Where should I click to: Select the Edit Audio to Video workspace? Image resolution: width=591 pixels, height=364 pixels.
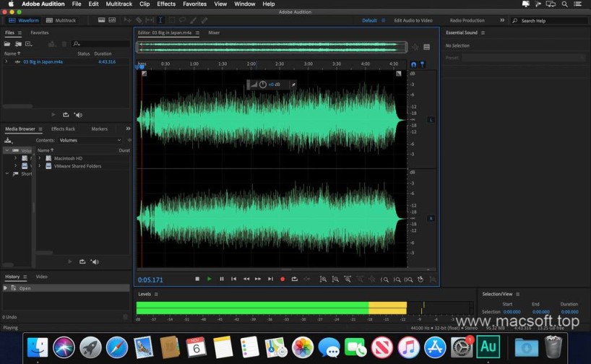click(413, 20)
